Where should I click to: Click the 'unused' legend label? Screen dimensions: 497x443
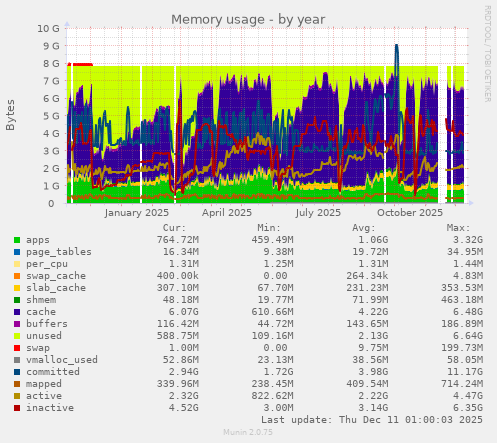pyautogui.click(x=44, y=336)
